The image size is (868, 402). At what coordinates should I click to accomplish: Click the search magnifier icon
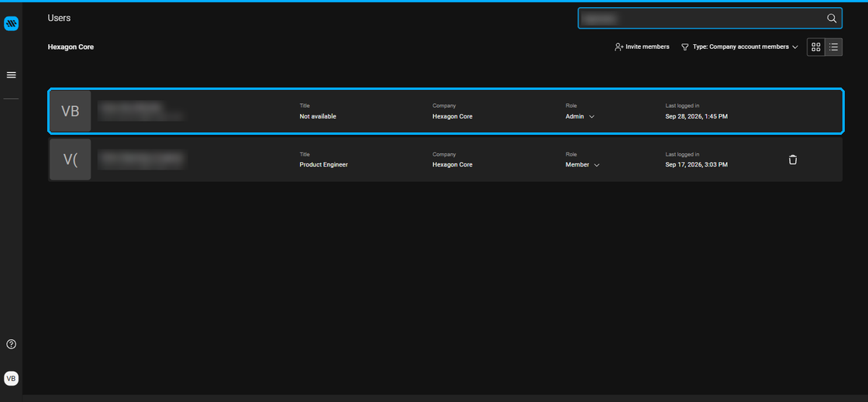tap(832, 19)
